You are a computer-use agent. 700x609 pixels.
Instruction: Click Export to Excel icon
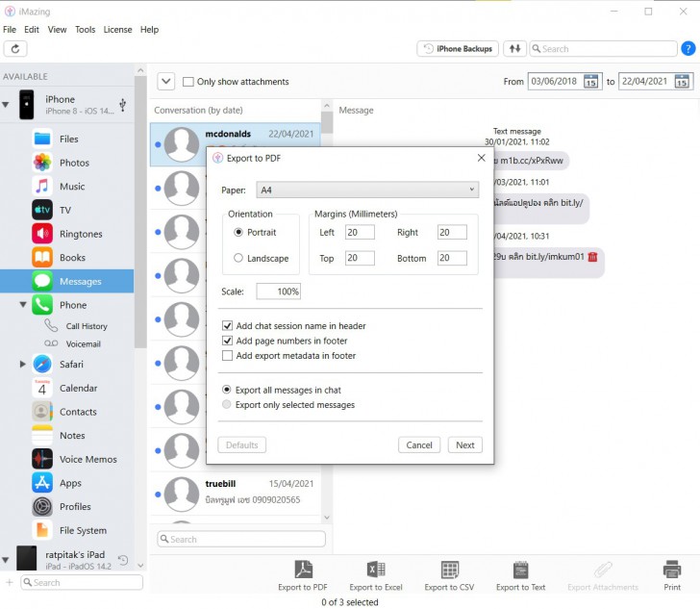pyautogui.click(x=376, y=575)
